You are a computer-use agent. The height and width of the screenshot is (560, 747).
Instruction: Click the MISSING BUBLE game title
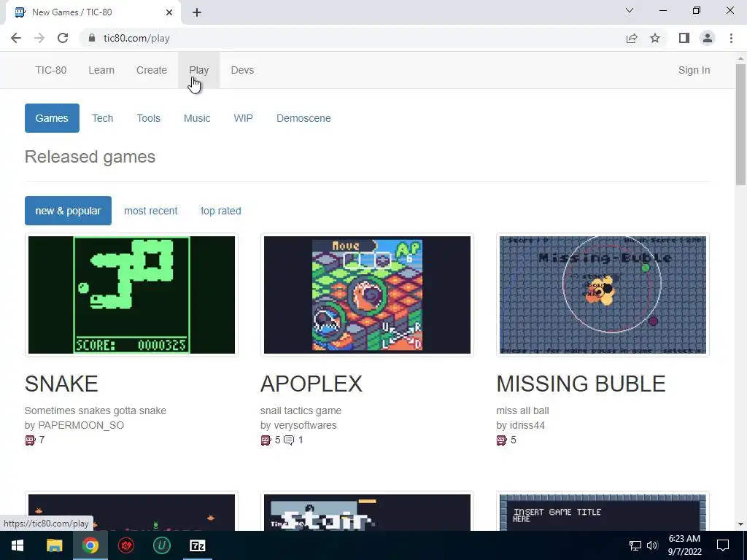tap(581, 384)
